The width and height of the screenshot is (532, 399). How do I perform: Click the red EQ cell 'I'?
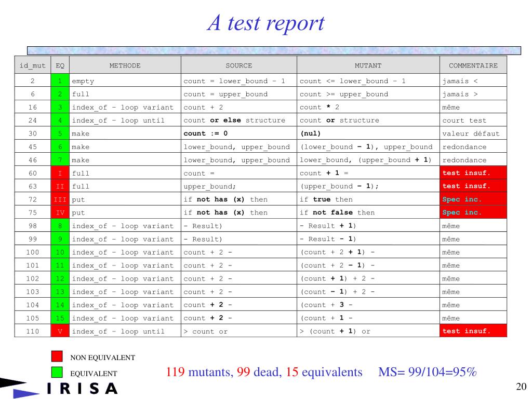(x=60, y=173)
